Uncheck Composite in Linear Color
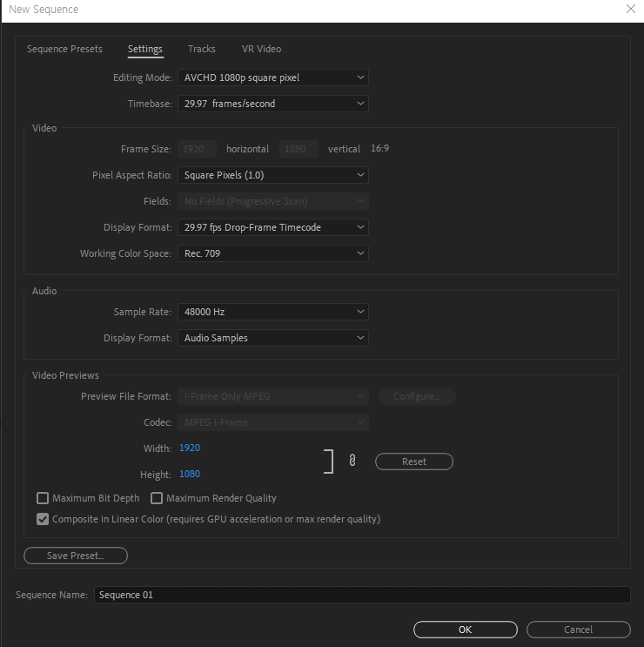The height and width of the screenshot is (647, 644). pyautogui.click(x=43, y=519)
